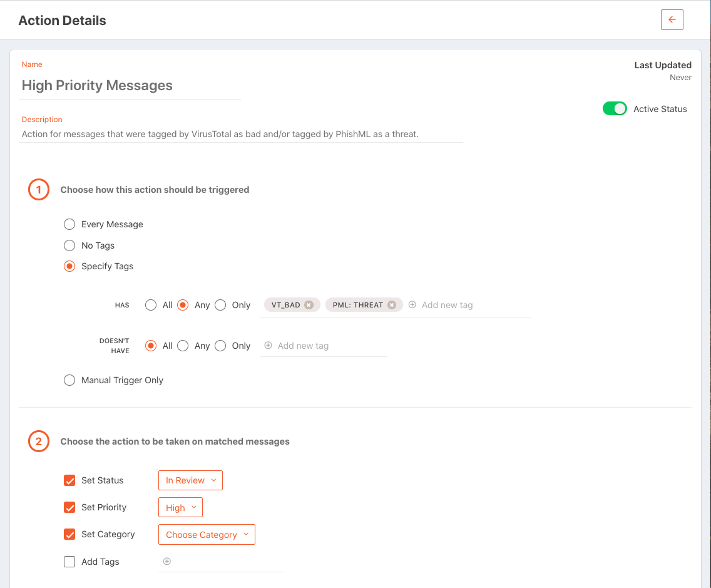Open the In Review status dropdown
The image size is (711, 588).
(x=190, y=480)
